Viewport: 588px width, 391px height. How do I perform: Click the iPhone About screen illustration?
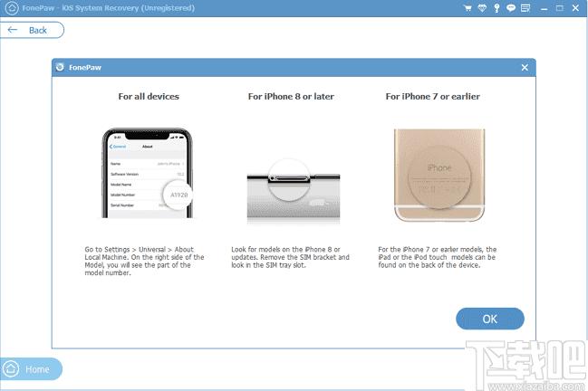148,173
